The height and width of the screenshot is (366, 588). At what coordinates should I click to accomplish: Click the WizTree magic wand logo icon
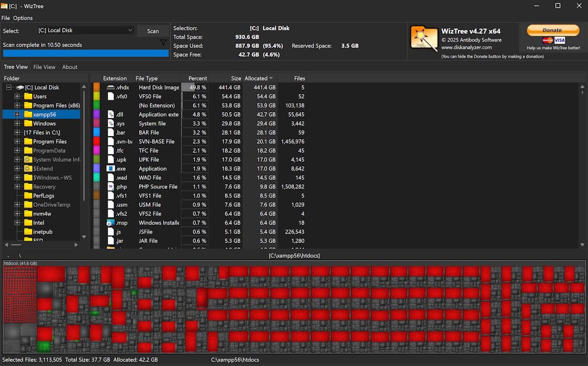click(424, 37)
